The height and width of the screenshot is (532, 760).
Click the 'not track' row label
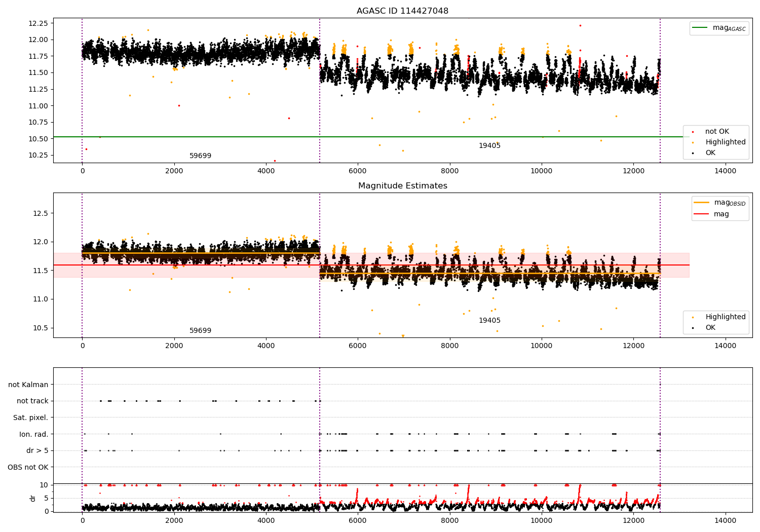(x=32, y=401)
